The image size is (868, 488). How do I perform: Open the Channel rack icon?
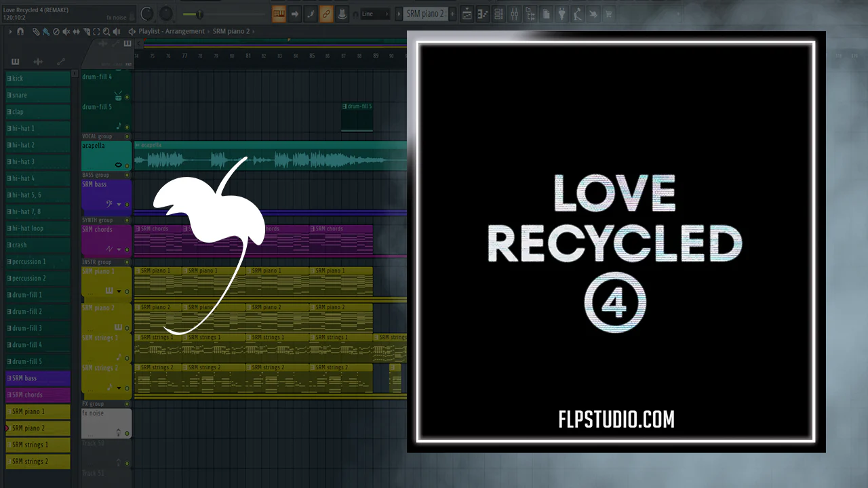pos(498,14)
